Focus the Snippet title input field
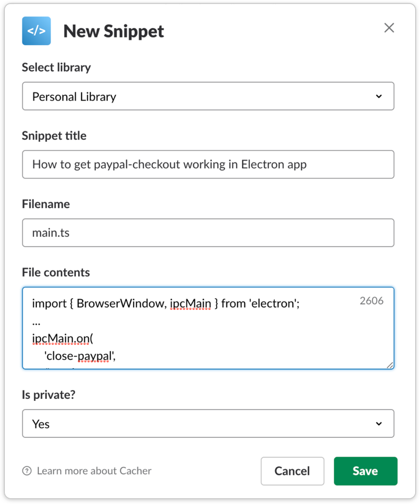420x504 pixels. (x=208, y=164)
